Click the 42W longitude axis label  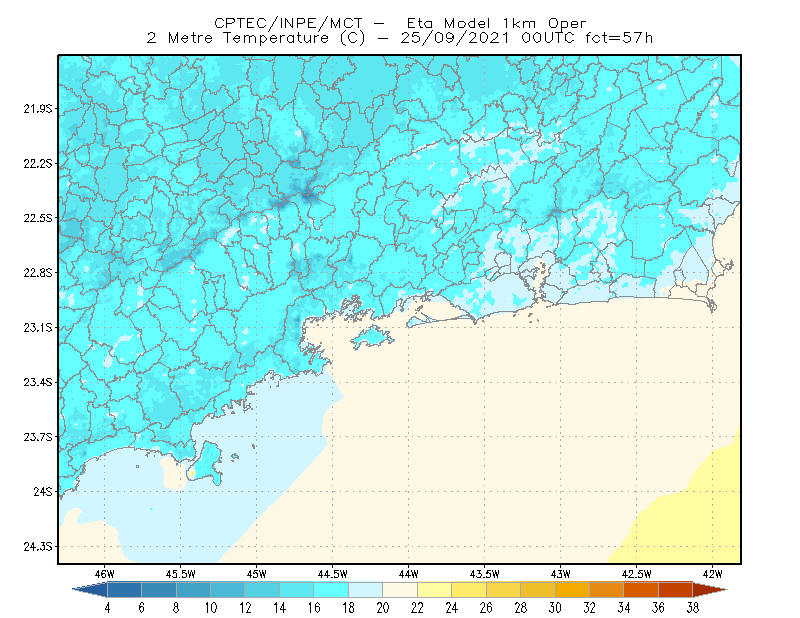click(712, 574)
